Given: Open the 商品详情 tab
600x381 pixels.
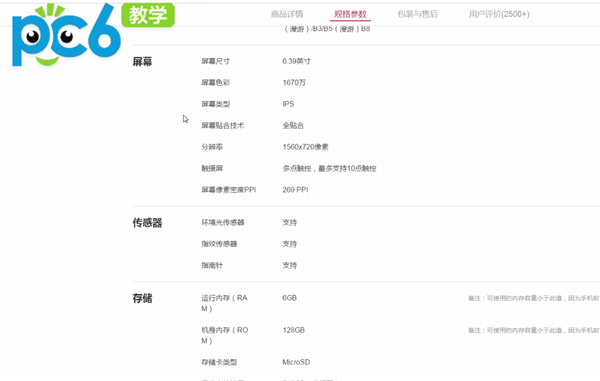Looking at the screenshot, I should (287, 14).
